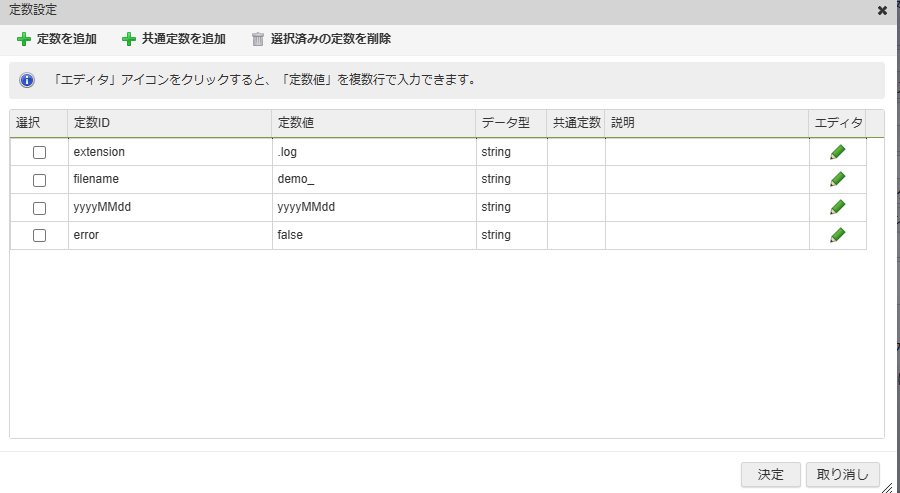Click the green plus 共通定数を追加 icon

[x=128, y=39]
